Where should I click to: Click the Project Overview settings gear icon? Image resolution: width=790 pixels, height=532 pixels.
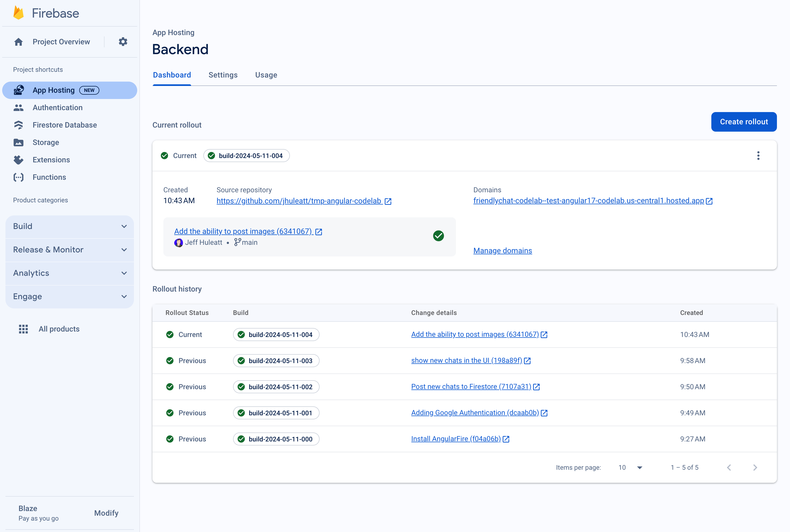[x=123, y=42]
